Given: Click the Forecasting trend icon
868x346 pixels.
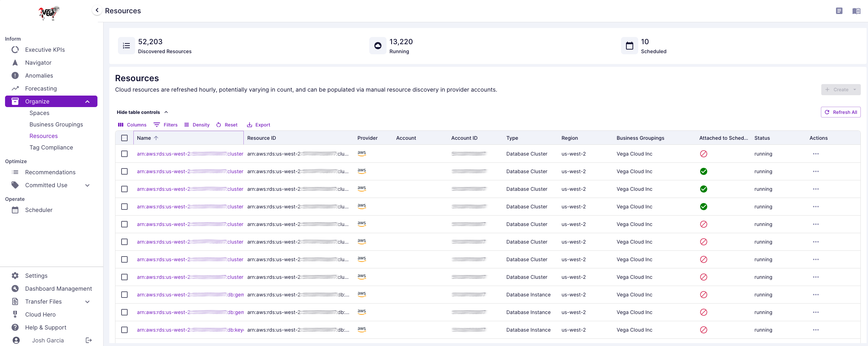Looking at the screenshot, I should [15, 88].
